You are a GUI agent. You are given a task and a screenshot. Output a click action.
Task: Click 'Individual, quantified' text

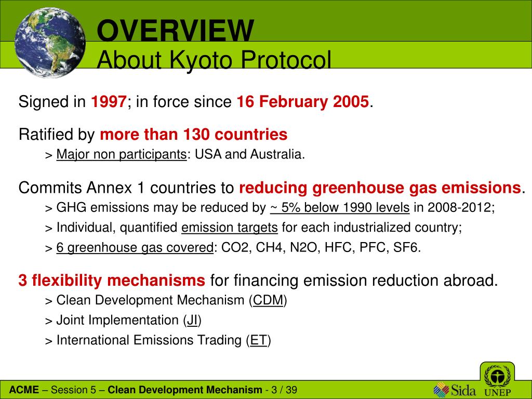pyautogui.click(x=117, y=228)
